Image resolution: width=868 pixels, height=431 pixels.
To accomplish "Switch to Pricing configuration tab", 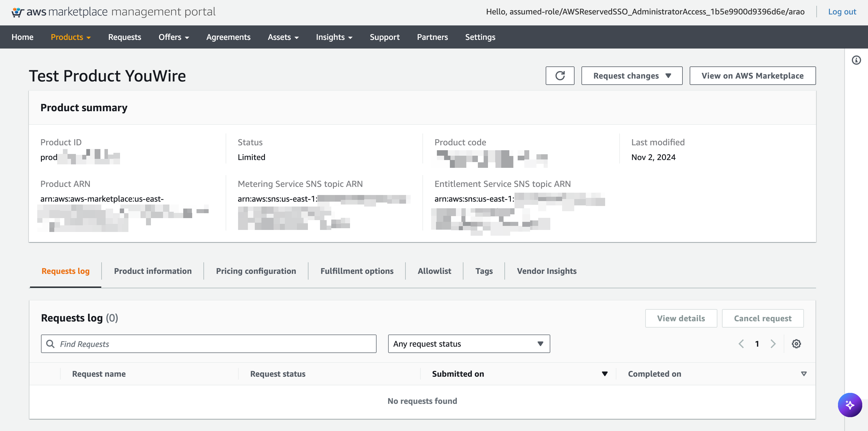I will coord(256,271).
